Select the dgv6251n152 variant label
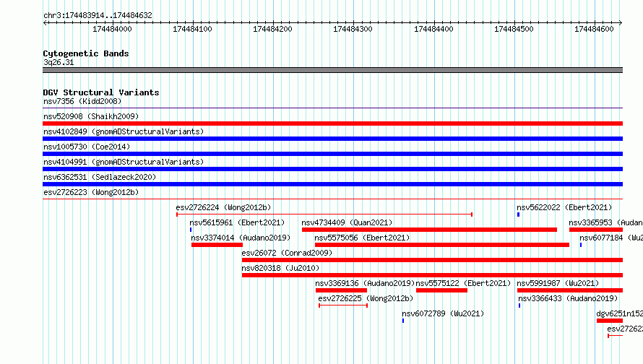Screen dimensions: 643x364 (x=620, y=313)
